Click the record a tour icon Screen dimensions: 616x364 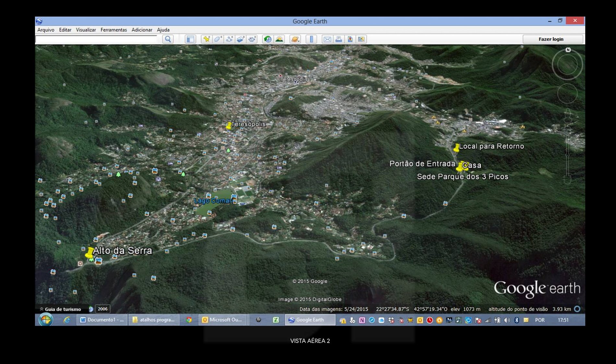[252, 39]
